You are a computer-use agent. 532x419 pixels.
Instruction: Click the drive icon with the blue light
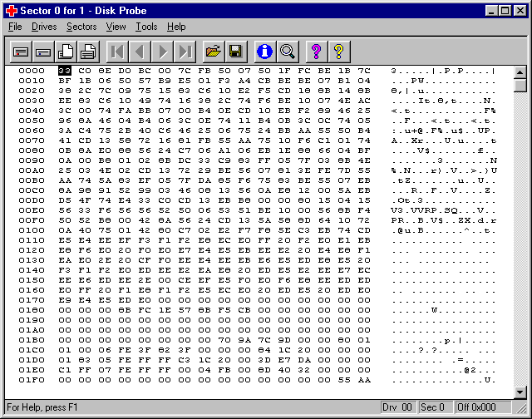click(43, 52)
